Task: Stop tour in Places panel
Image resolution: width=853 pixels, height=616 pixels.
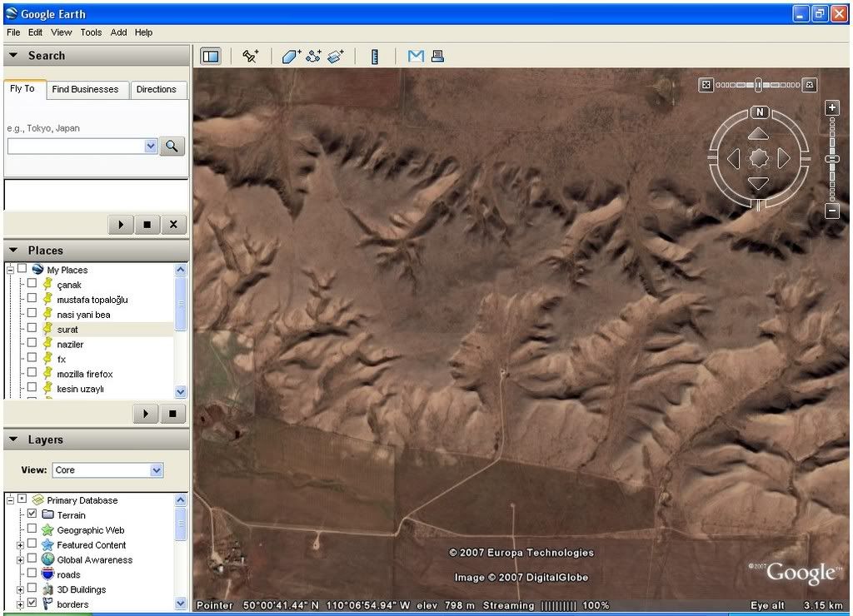Action: [x=172, y=414]
